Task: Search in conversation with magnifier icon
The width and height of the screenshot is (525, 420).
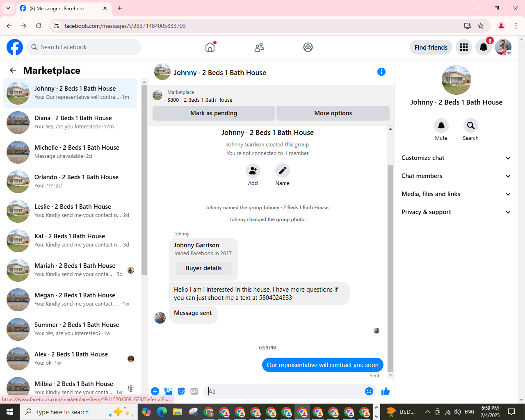Action: [471, 126]
